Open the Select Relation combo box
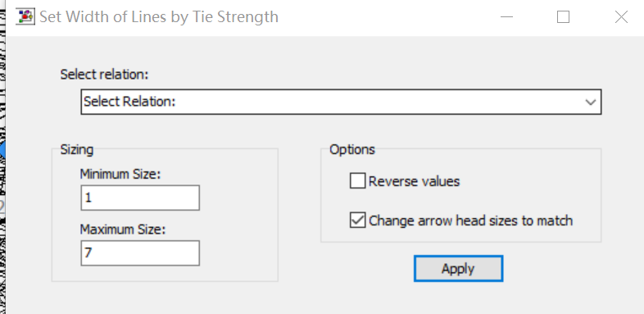Viewport: 644px width, 314px height. coord(341,102)
